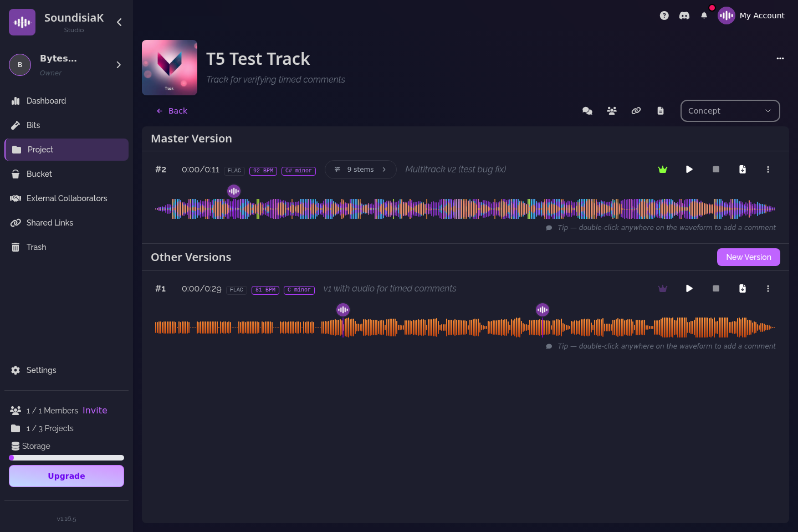
Task: Click the second comment marker on version #1
Action: [x=543, y=310]
